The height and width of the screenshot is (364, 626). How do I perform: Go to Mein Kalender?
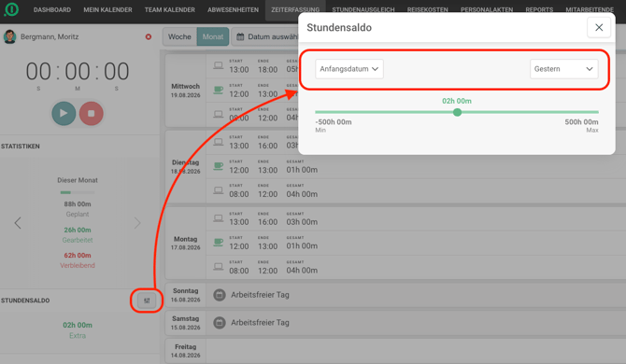(x=107, y=9)
